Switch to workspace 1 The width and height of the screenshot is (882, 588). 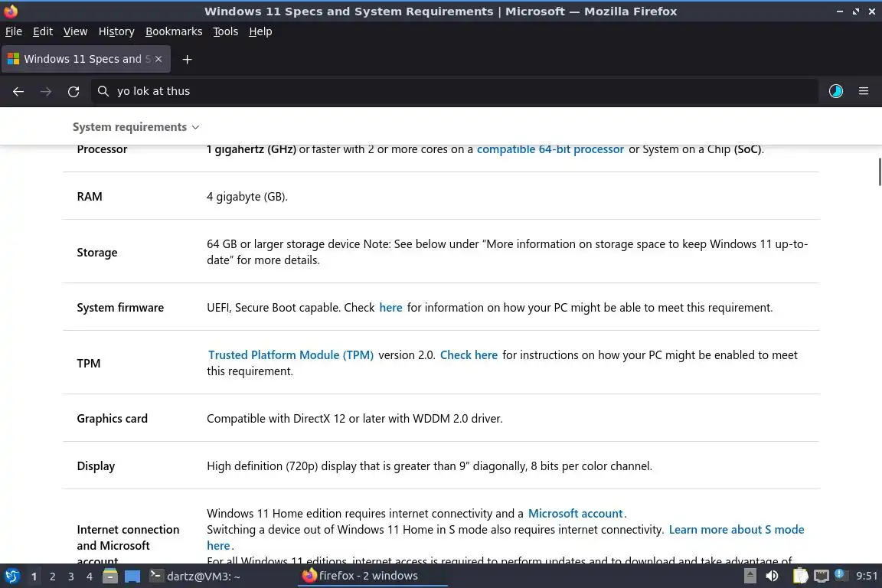(x=34, y=577)
